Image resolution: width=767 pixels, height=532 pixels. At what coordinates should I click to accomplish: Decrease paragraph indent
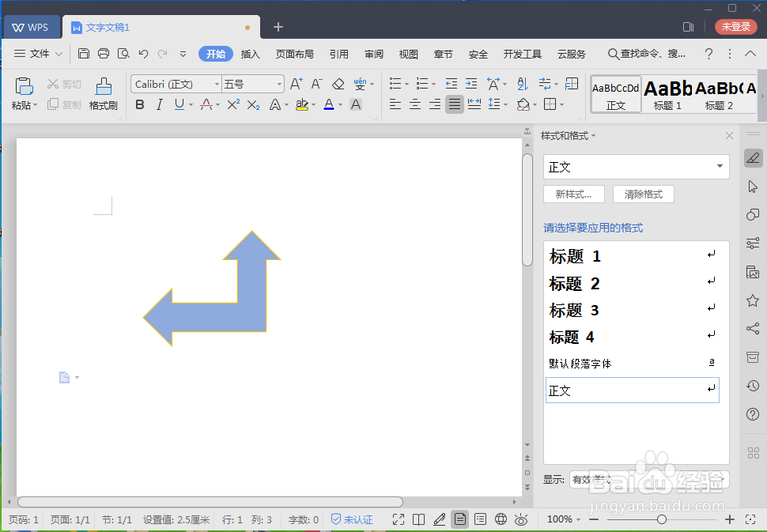[x=451, y=84]
